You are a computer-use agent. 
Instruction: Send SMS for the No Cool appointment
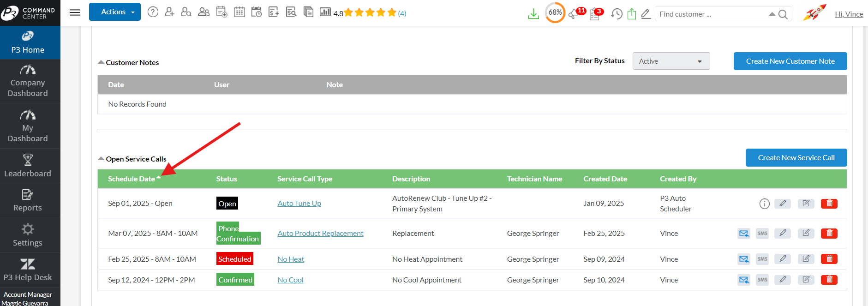pos(762,280)
